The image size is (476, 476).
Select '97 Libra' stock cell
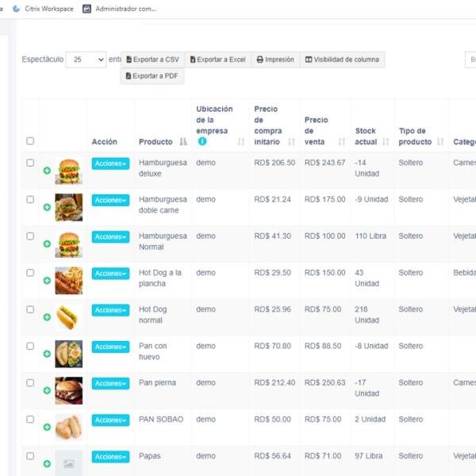pos(369,456)
